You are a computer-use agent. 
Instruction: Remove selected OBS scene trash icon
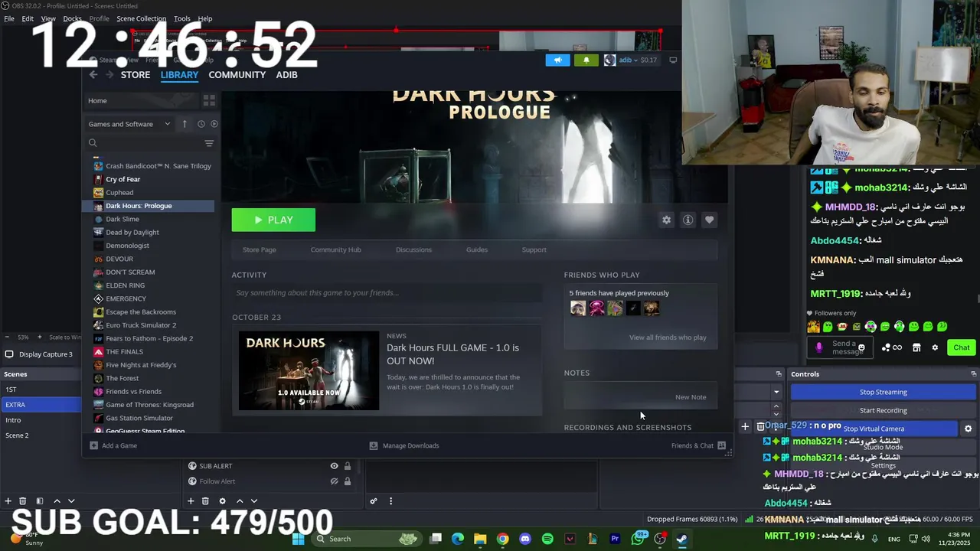tap(22, 501)
